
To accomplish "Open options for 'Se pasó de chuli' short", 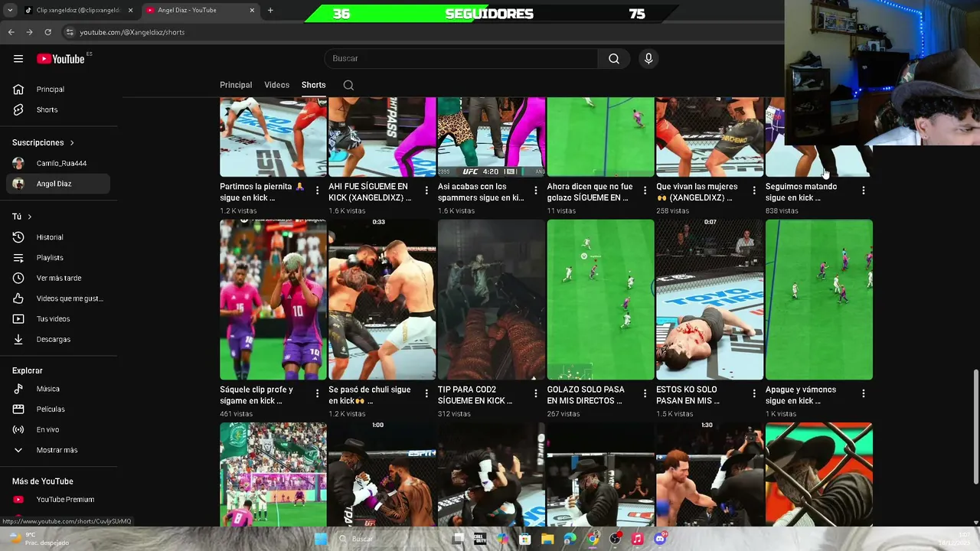I will pyautogui.click(x=426, y=393).
